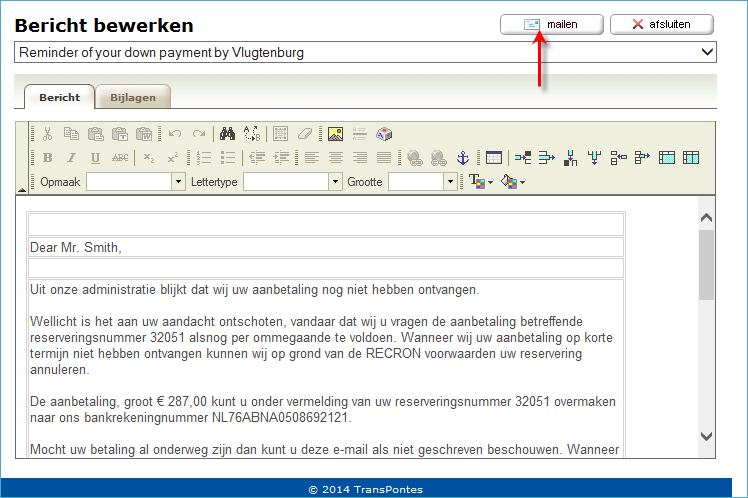
Task: Select the Bericht tab
Action: point(59,97)
